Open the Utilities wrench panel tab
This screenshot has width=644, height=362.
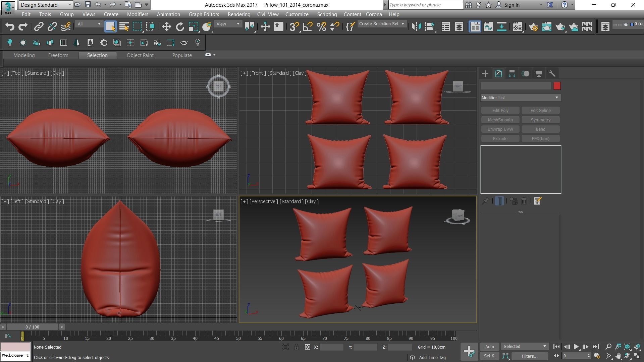coord(552,73)
